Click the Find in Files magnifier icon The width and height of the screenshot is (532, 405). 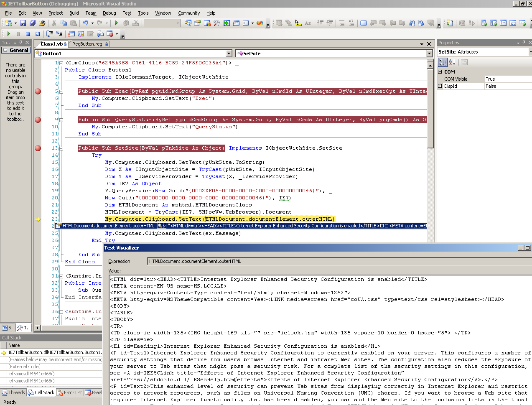pyautogui.click(x=188, y=23)
